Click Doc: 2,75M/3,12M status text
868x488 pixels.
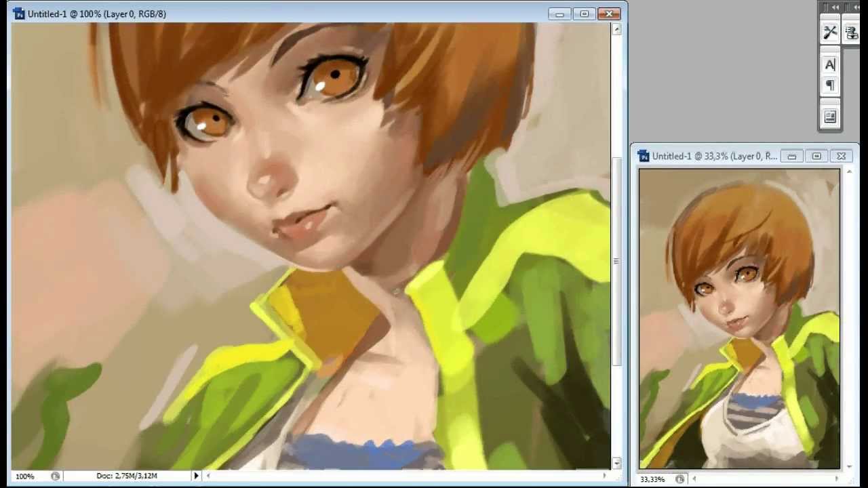coord(127,476)
